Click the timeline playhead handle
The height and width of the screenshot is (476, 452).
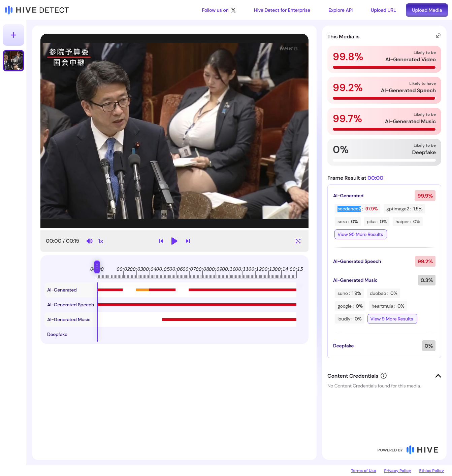click(97, 267)
